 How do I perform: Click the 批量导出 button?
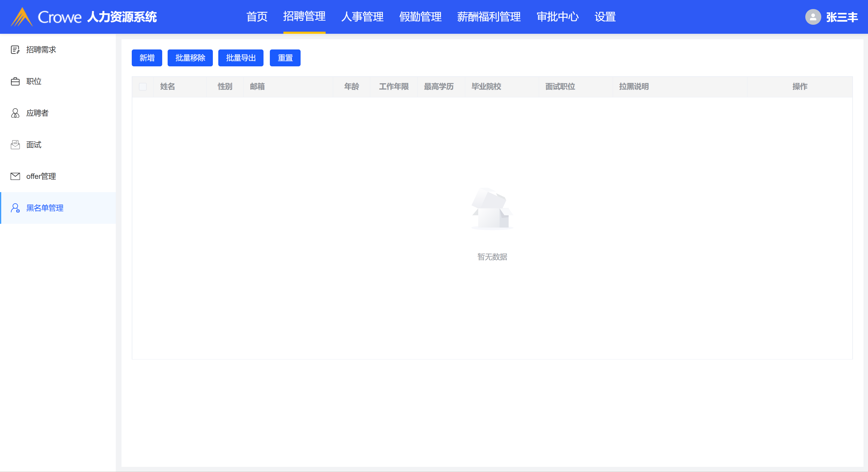[241, 58]
